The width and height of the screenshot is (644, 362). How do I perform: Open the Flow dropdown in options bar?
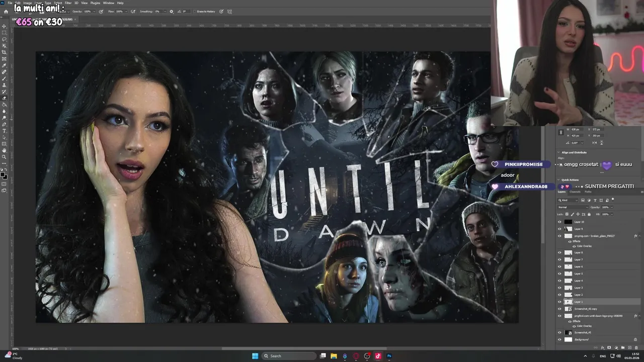[126, 12]
